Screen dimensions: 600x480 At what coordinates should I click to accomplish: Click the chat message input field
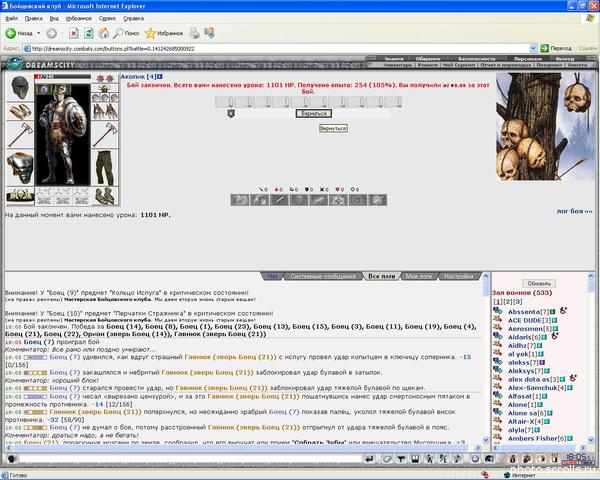(x=190, y=459)
